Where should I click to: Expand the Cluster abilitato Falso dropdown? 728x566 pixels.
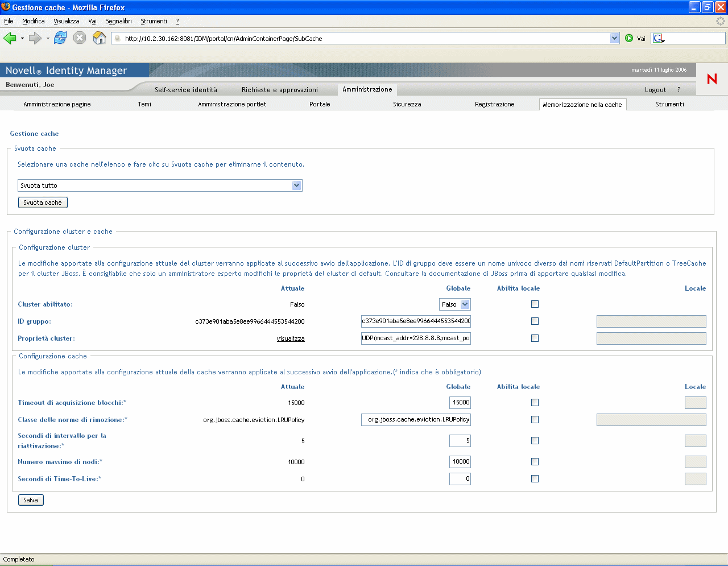(465, 304)
